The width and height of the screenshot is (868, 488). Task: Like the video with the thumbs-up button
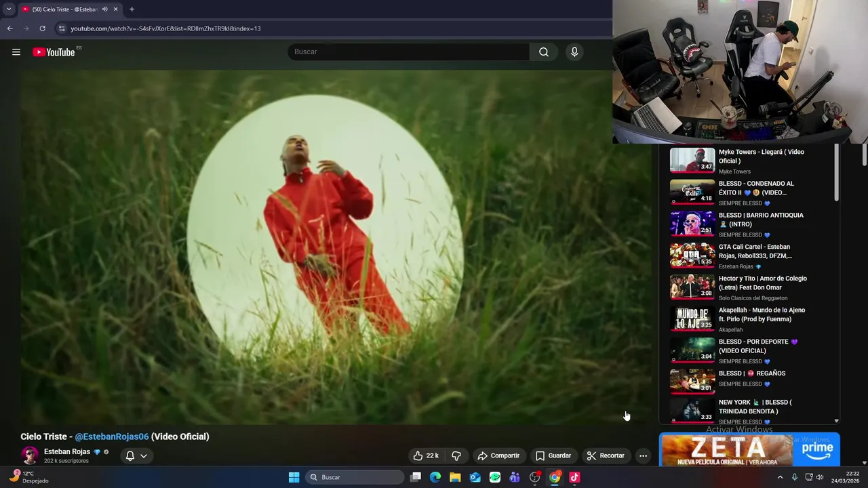pyautogui.click(x=426, y=455)
